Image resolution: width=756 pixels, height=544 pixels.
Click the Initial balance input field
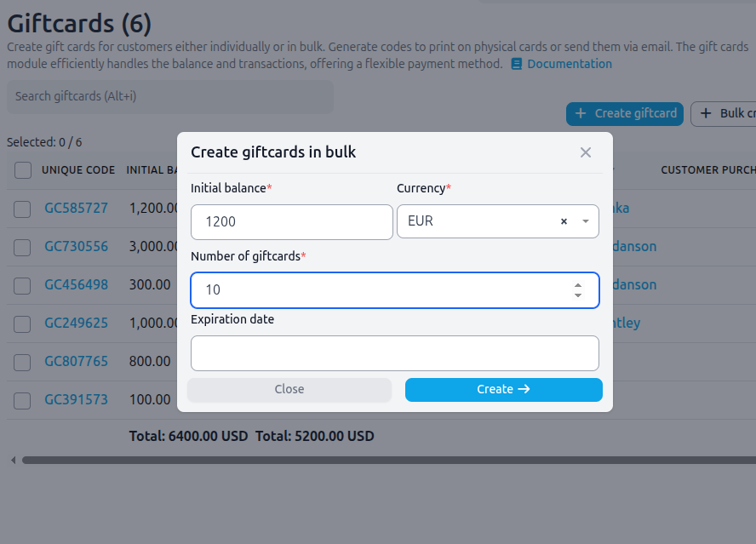tap(291, 222)
